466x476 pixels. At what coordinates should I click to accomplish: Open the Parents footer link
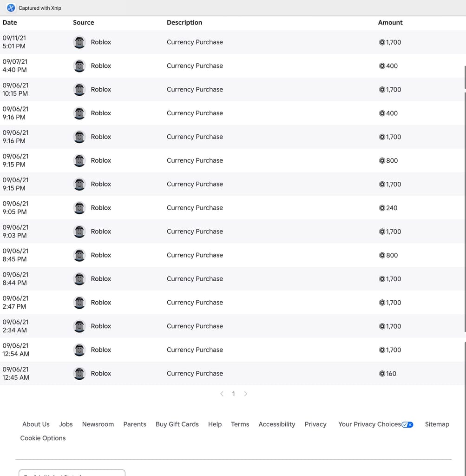click(x=135, y=424)
